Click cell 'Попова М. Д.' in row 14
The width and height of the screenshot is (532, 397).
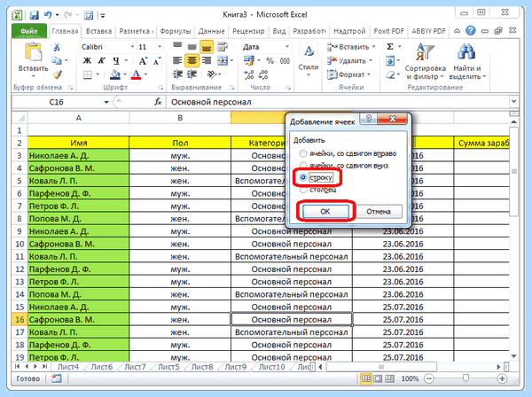coord(78,294)
